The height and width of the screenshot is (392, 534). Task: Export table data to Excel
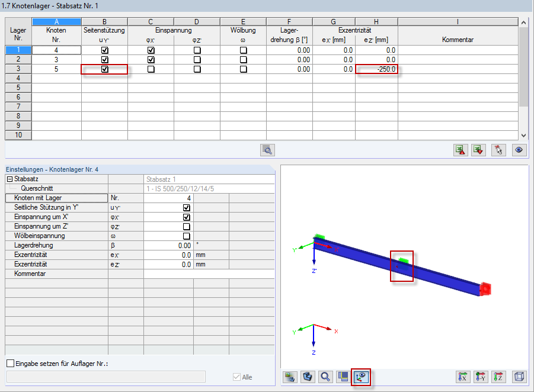pyautogui.click(x=461, y=150)
